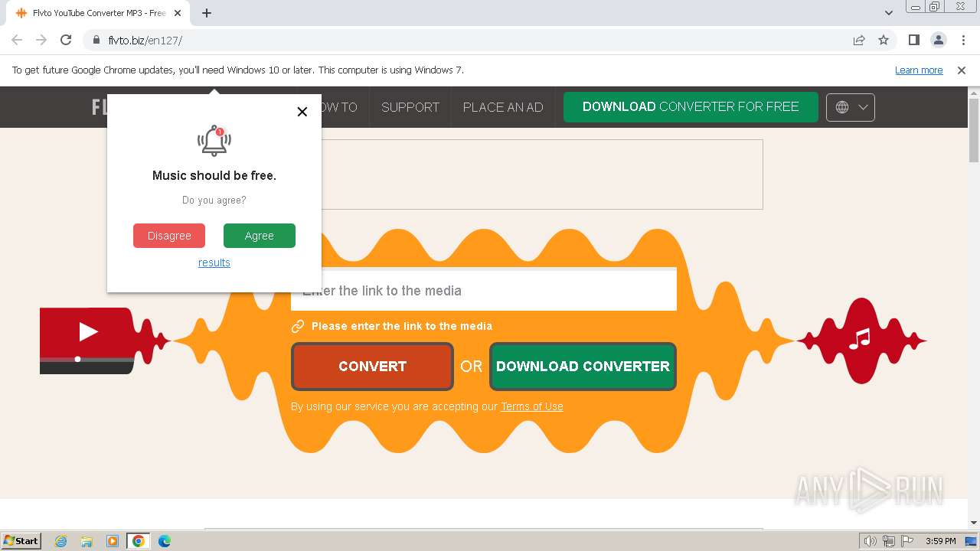The image size is (980, 551).
Task: Select the Flvto YouTube Converter MP3 tab
Action: pos(98,13)
